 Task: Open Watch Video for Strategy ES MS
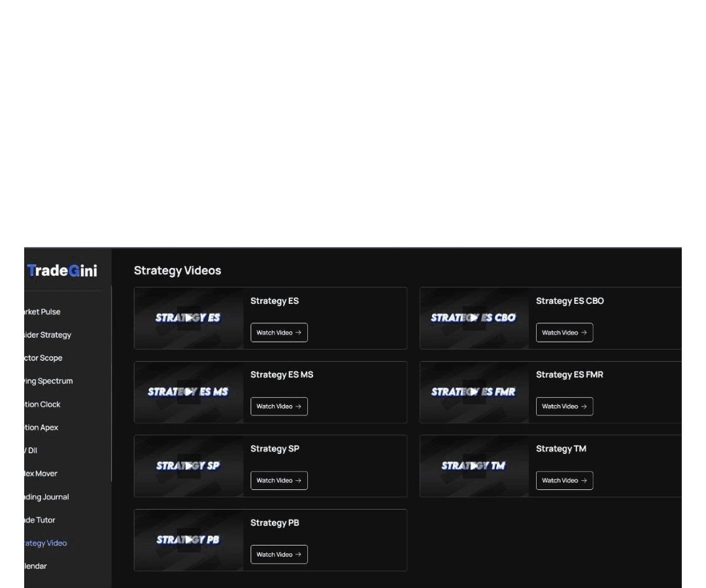278,406
